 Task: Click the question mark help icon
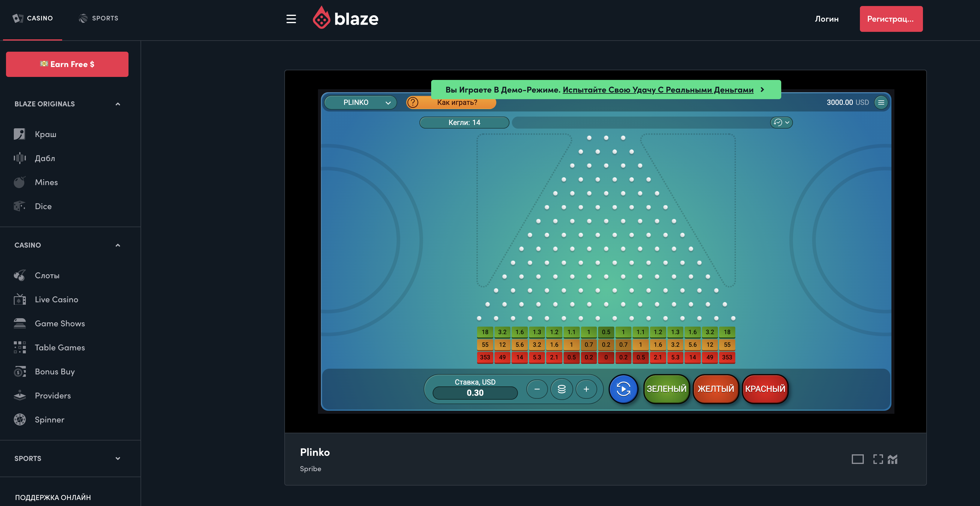(x=413, y=102)
